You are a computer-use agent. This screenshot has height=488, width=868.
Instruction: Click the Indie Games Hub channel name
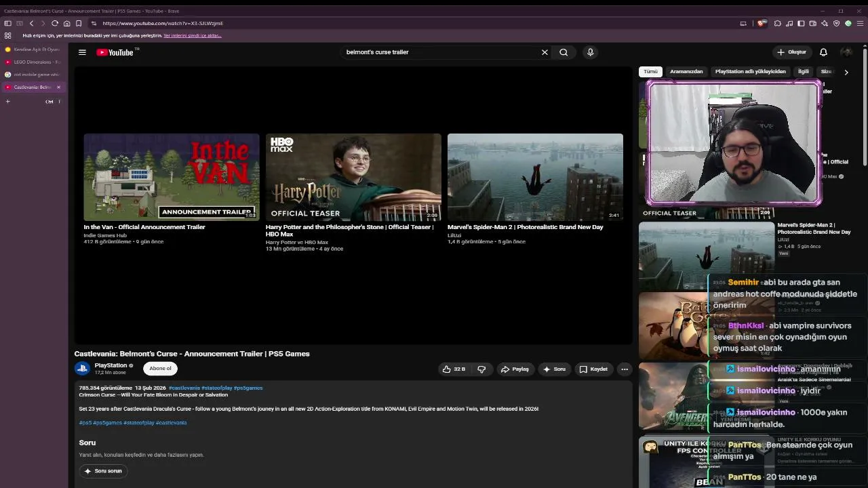tap(105, 235)
